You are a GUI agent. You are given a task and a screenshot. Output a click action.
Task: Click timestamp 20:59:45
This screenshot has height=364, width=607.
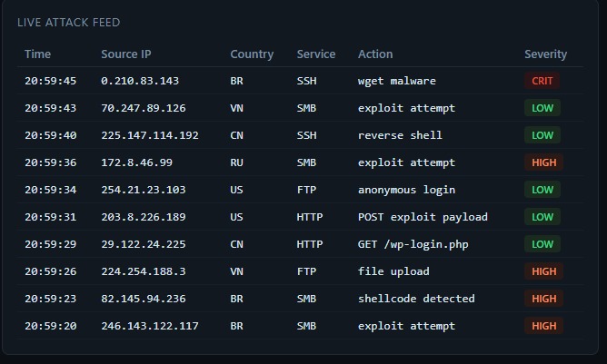[51, 81]
